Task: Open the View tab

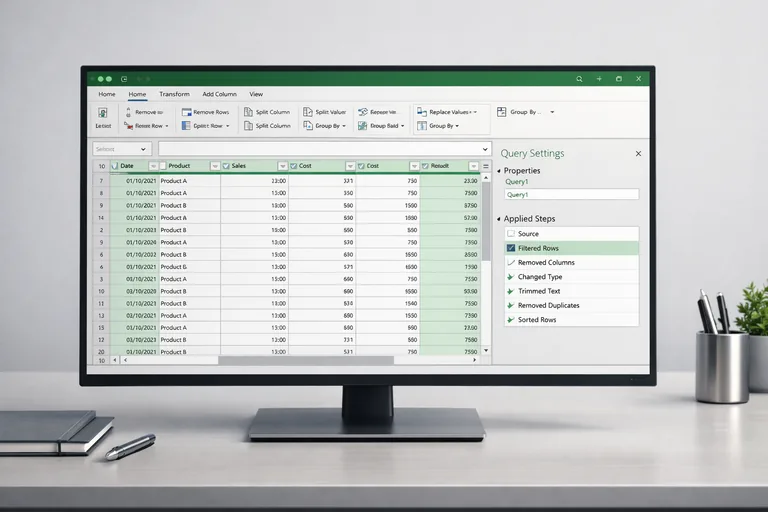Action: click(x=256, y=94)
